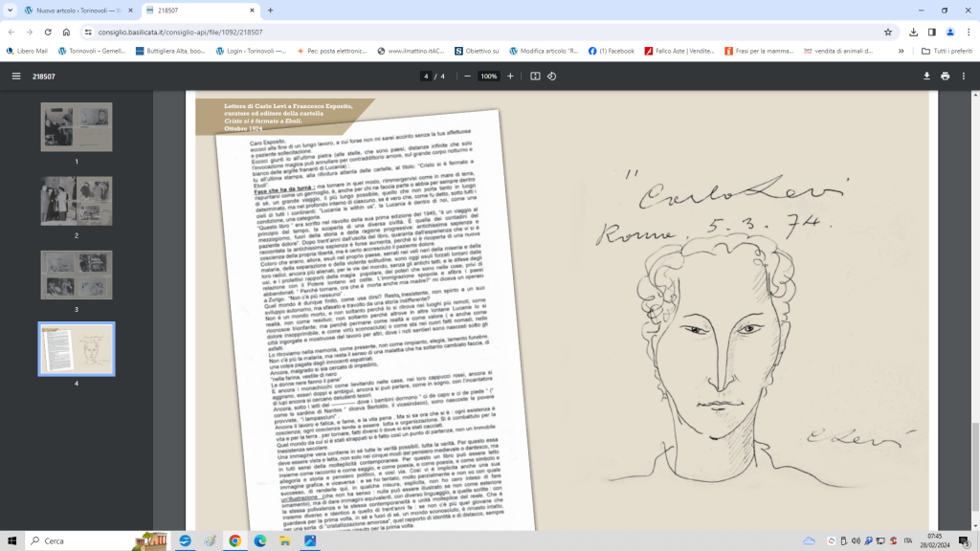
Task: Open the OneDrive cloud tray icon
Action: pyautogui.click(x=809, y=540)
